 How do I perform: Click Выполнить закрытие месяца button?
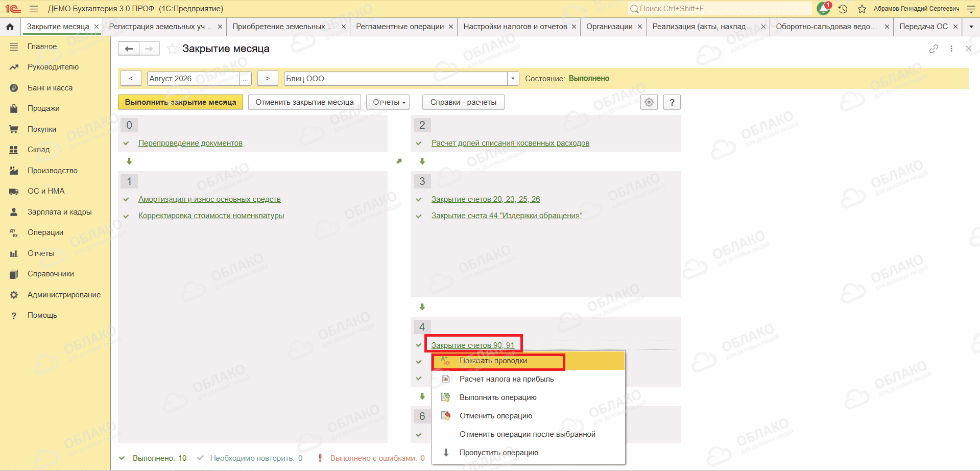(180, 102)
